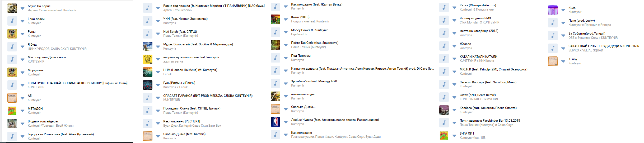
Task: Click the music note icon for Под Питером
Action: coord(276,58)
